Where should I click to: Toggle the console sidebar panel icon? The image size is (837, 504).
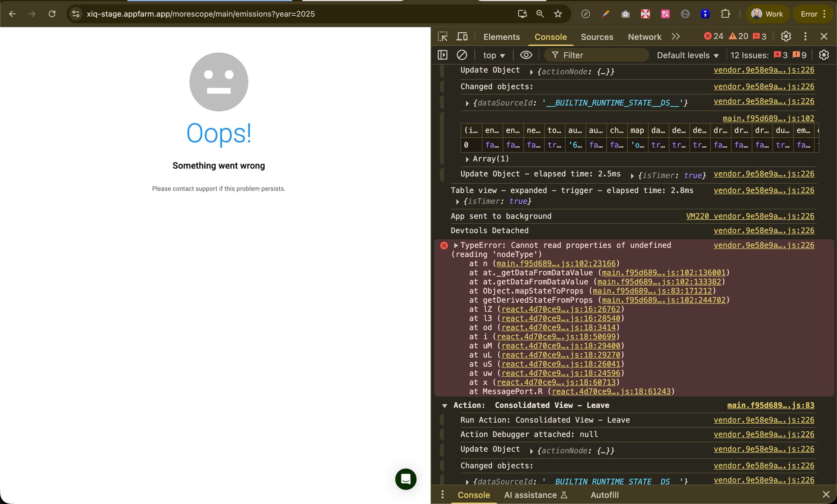[442, 55]
